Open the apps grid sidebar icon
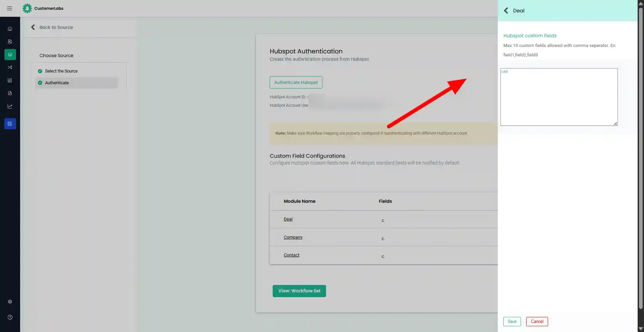 tap(10, 124)
